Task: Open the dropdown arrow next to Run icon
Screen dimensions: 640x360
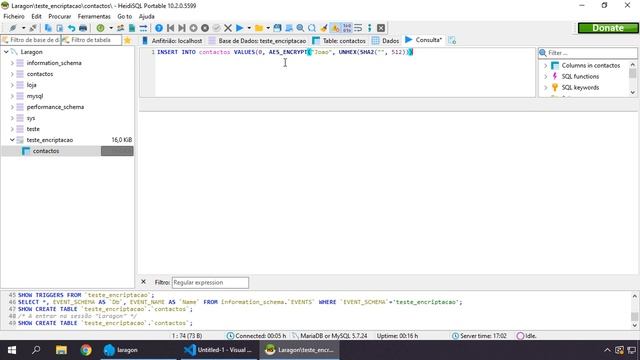Action: tap(249, 28)
